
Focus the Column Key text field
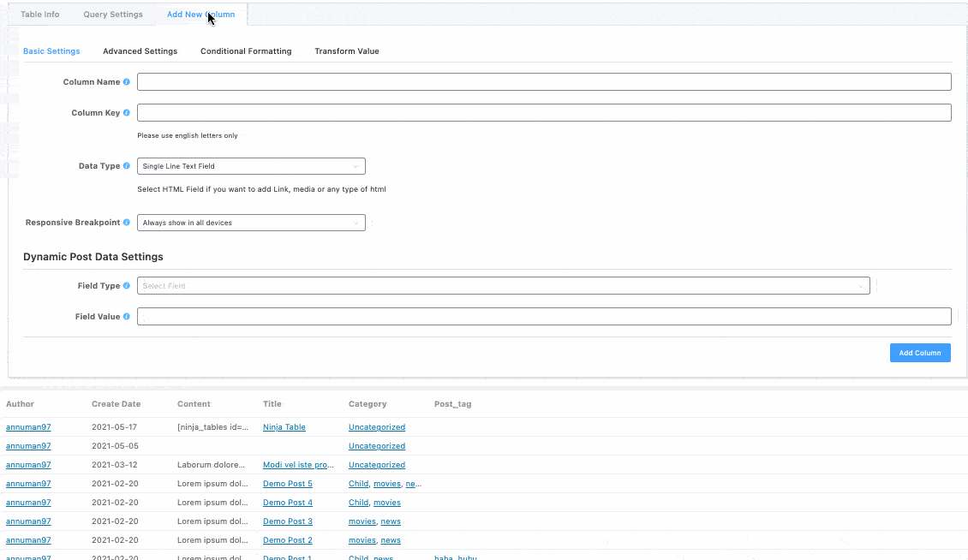[x=544, y=113]
